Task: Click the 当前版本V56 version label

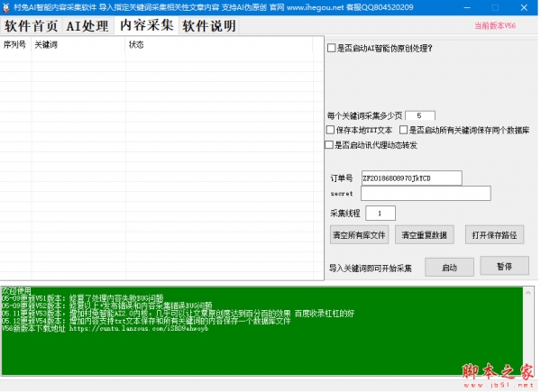Action: [x=495, y=26]
